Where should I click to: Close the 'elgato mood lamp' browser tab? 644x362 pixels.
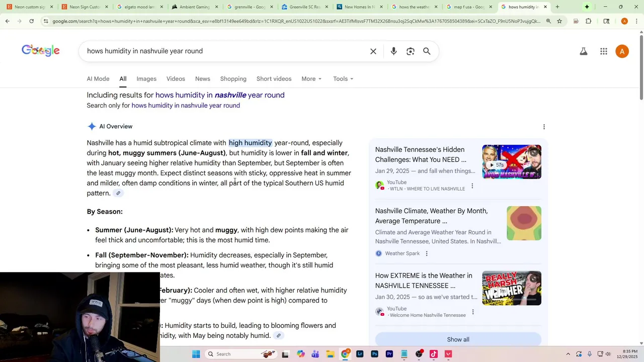(x=162, y=7)
